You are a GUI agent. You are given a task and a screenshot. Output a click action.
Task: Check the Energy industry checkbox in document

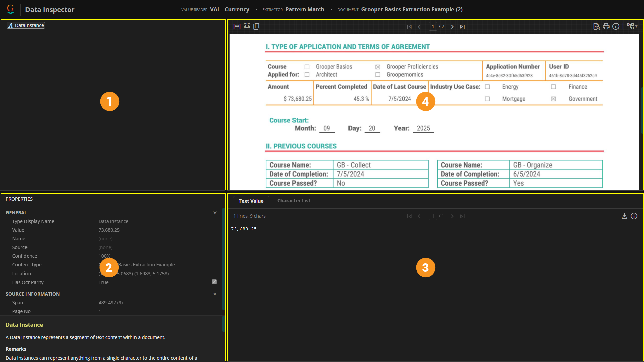pos(487,87)
